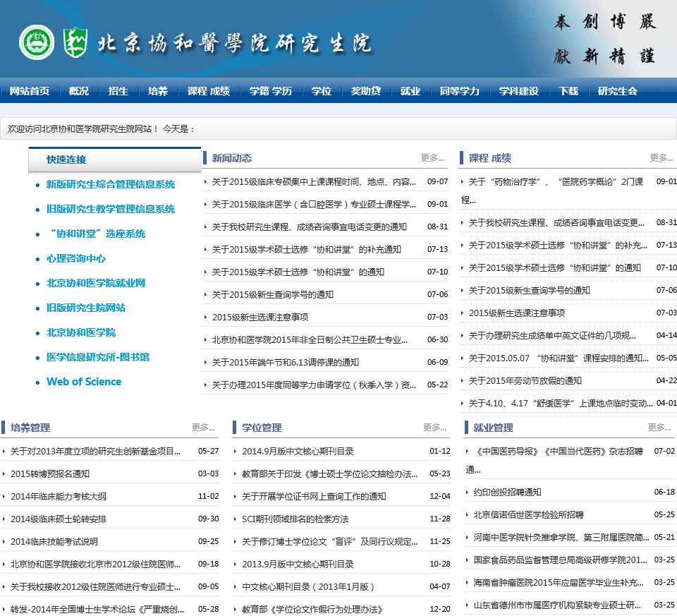Select 招生 in the navigation bar

coord(118,91)
